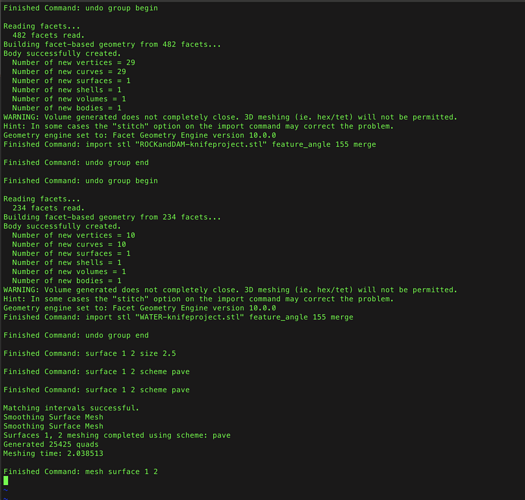The width and height of the screenshot is (525, 500).
Task: Click the first 'Hint: In some cases' stitch line
Action: click(x=199, y=126)
